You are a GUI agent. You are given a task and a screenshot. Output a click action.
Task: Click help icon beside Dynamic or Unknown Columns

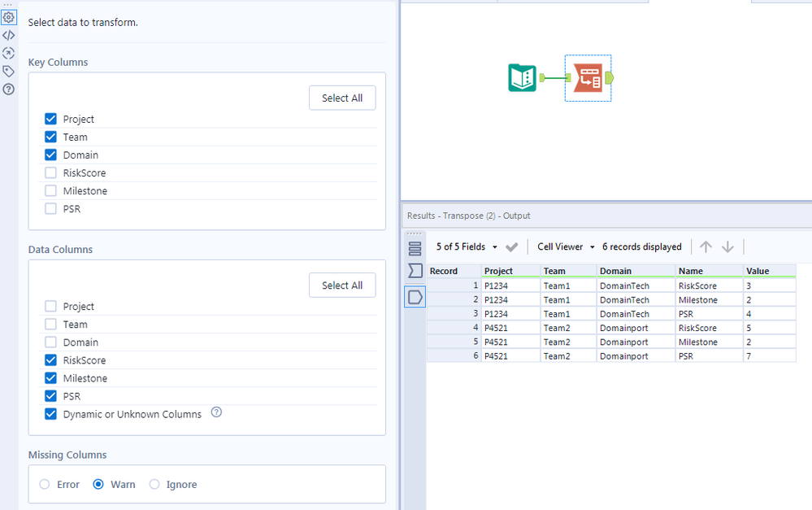coord(216,412)
